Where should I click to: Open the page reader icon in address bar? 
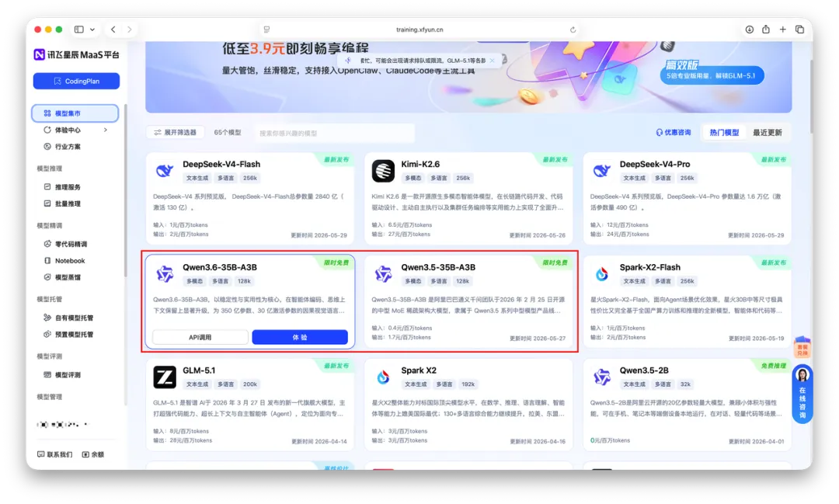tap(267, 30)
